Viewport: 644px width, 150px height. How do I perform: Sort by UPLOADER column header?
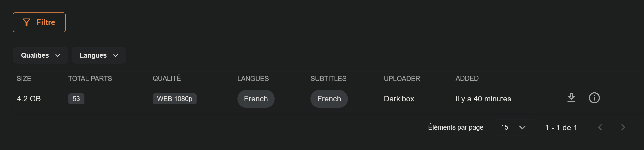pyautogui.click(x=402, y=78)
